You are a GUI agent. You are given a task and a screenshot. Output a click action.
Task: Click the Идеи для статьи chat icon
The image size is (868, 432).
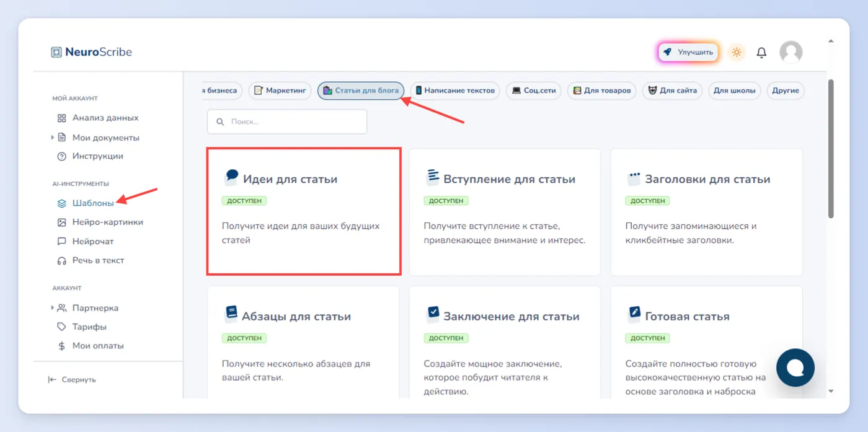231,178
